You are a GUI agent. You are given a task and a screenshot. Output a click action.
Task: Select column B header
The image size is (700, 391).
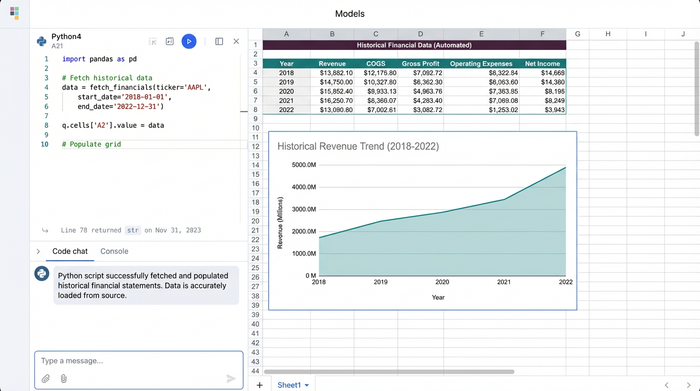(332, 34)
